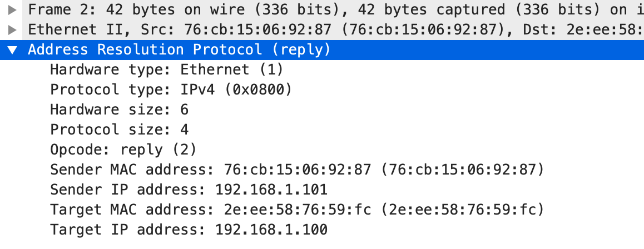Image resolution: width=644 pixels, height=249 pixels.
Task: Select the Target IP address 192.168.1.100 field
Action: [x=189, y=230]
